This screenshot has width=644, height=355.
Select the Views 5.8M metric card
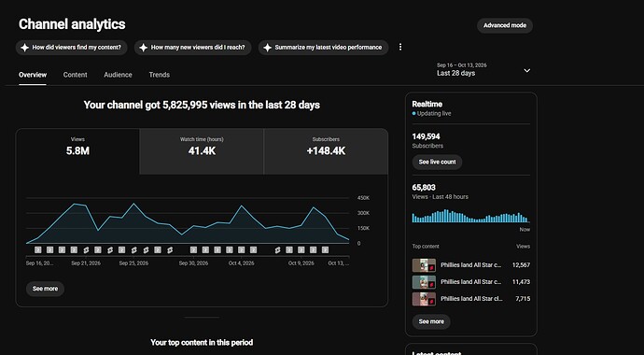click(x=77, y=151)
